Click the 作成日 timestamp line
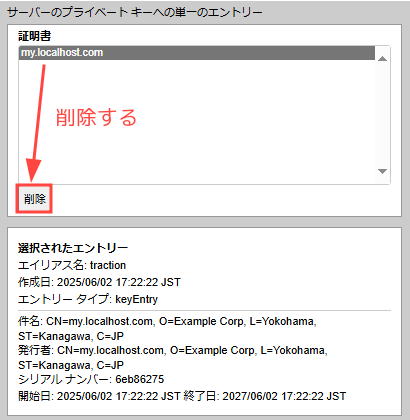Image resolution: width=410 pixels, height=420 pixels. pos(99,282)
